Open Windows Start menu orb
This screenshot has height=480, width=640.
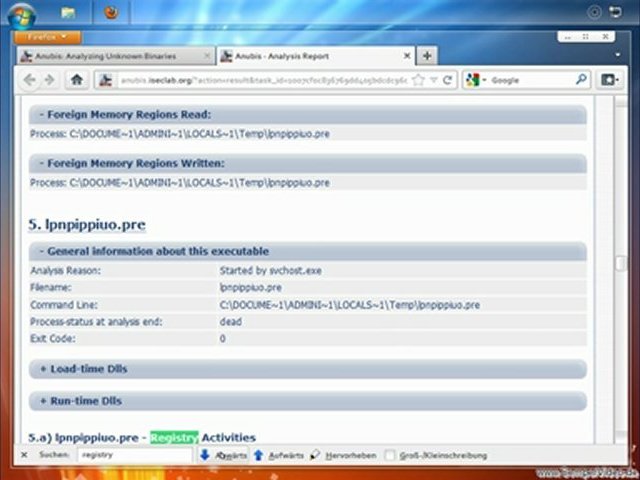coord(21,14)
